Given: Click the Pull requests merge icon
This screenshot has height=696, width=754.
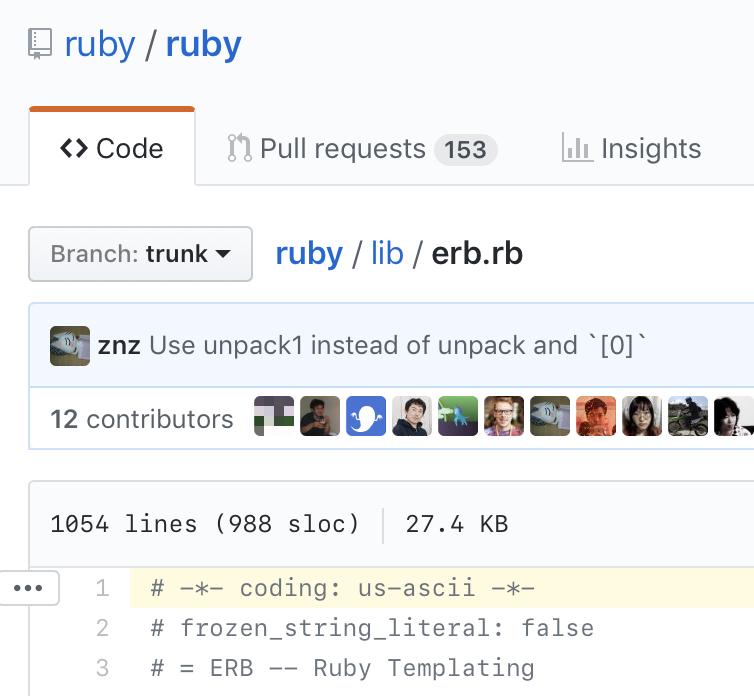Looking at the screenshot, I should (x=239, y=149).
